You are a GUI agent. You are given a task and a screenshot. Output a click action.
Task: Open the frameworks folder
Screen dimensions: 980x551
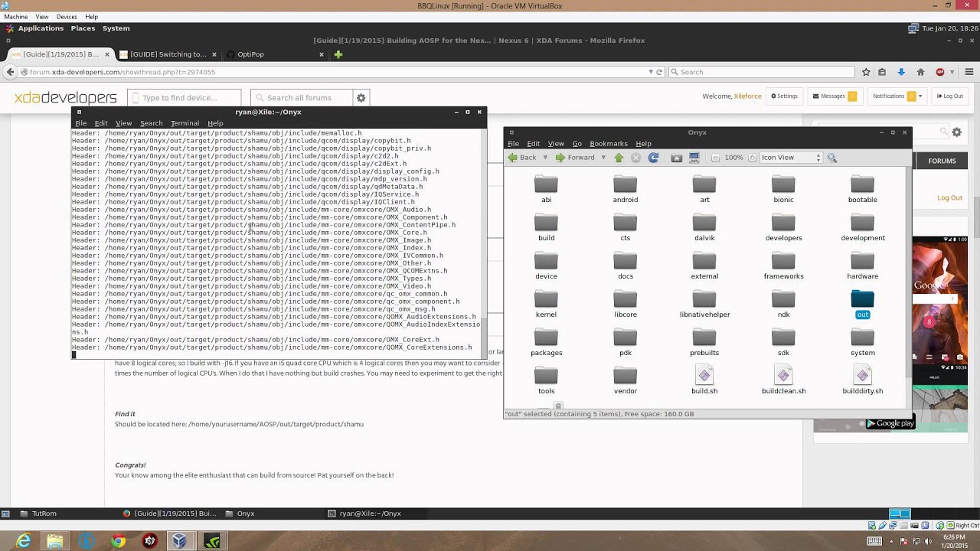click(783, 266)
